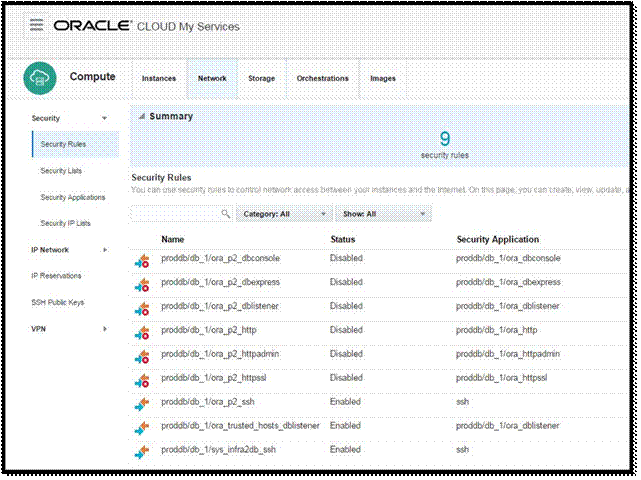Open the Category: All dropdown
This screenshot has width=641, height=480.
(x=284, y=214)
